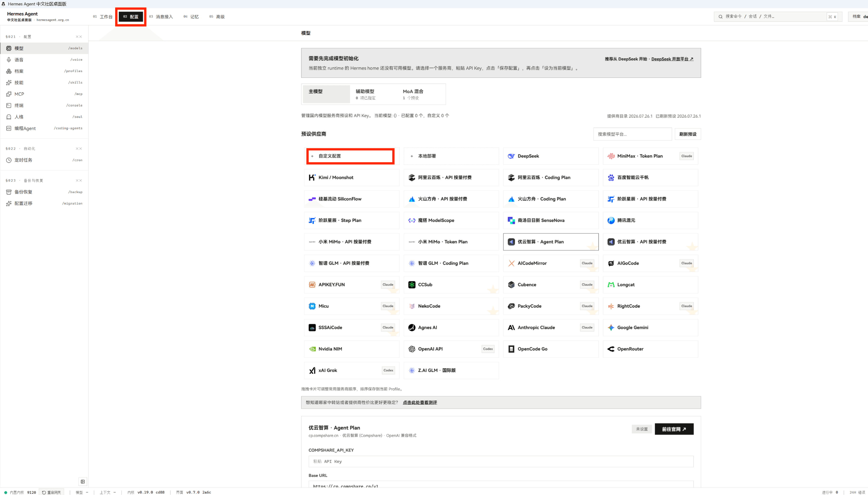Select the xAI Grok provider icon
The height and width of the screenshot is (495, 868).
[312, 370]
